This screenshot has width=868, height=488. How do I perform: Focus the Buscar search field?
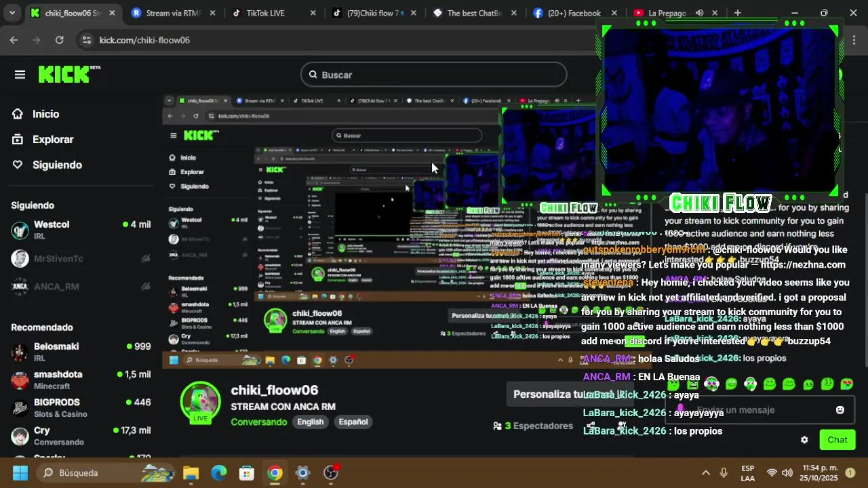434,75
